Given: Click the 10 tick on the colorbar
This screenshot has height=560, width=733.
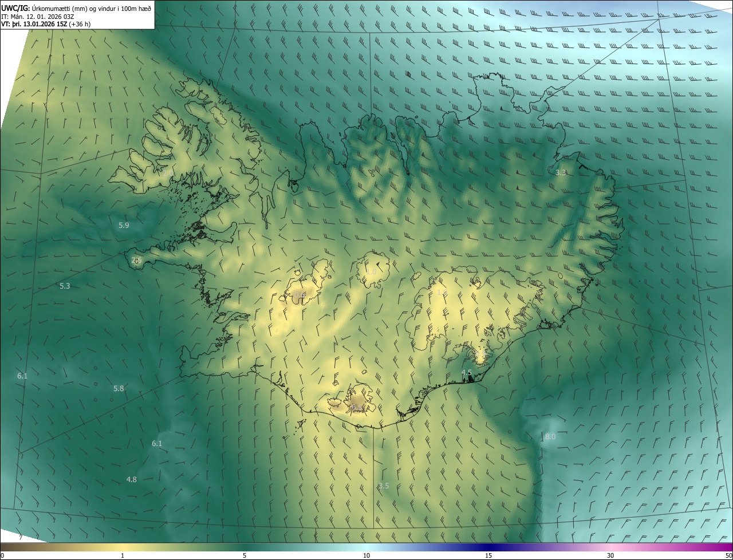Looking at the screenshot, I should 366,555.
